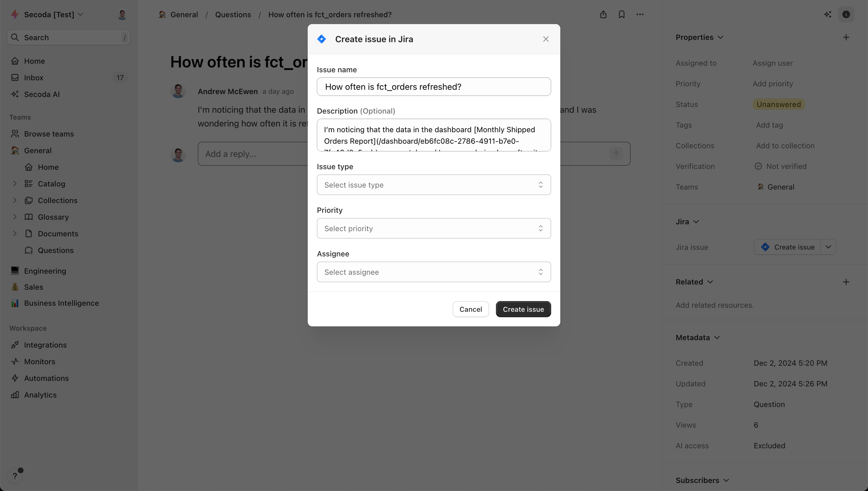Expand the Catalog tree item

click(15, 184)
